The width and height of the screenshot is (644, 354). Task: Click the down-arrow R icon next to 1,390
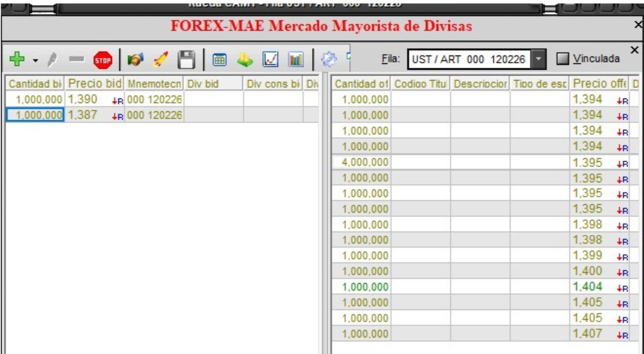coord(118,100)
